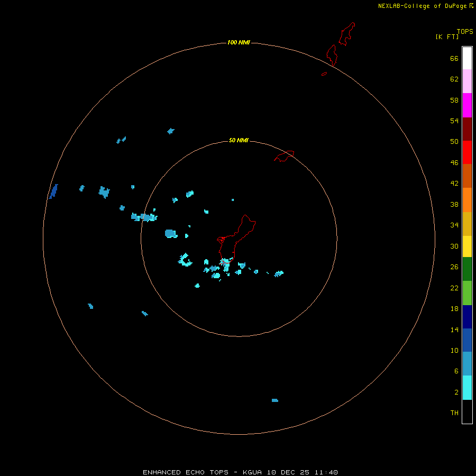
Task: Pick the navy blue legend swatch
Action: (x=467, y=317)
